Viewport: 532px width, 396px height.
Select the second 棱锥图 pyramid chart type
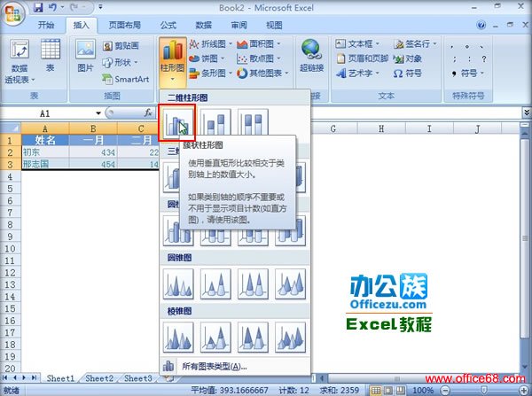click(x=215, y=338)
